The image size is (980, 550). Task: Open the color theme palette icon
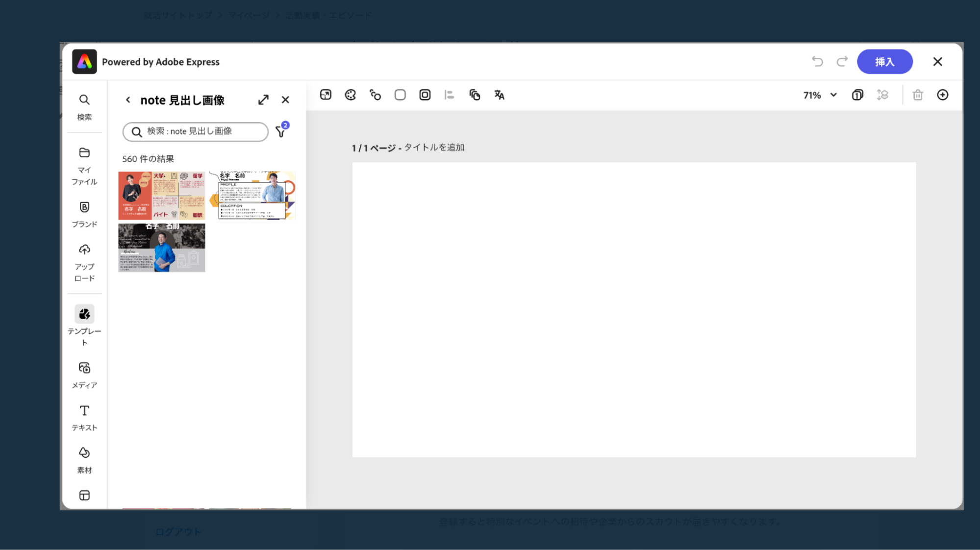350,95
